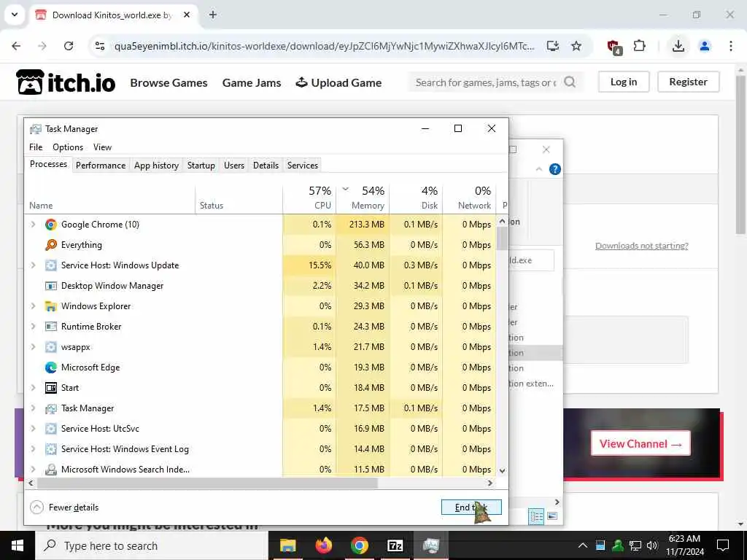Expand the wsappx process row

point(34,347)
